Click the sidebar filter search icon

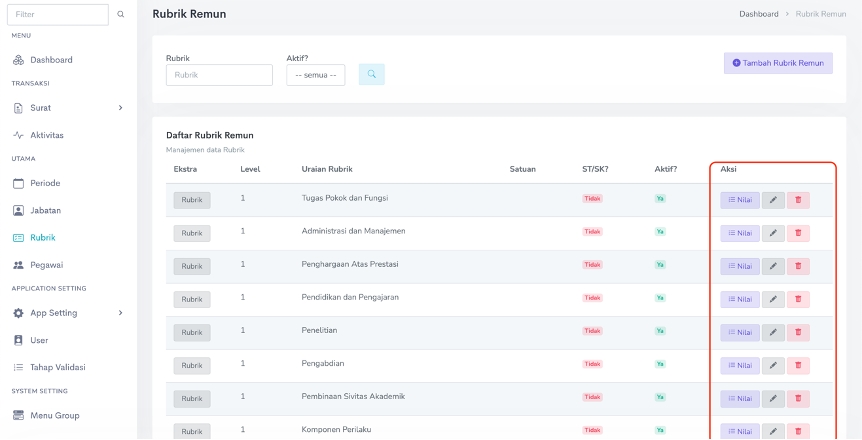click(121, 15)
